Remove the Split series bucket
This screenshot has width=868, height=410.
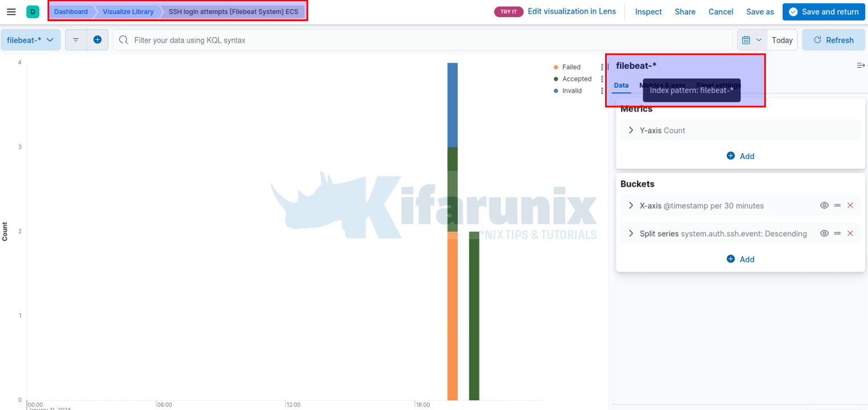pos(850,233)
